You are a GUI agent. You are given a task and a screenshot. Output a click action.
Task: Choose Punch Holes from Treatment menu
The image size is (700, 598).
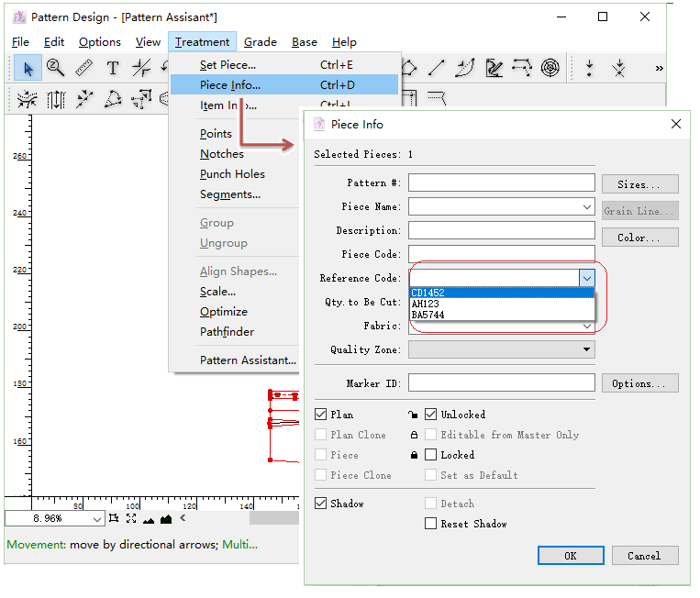(232, 174)
